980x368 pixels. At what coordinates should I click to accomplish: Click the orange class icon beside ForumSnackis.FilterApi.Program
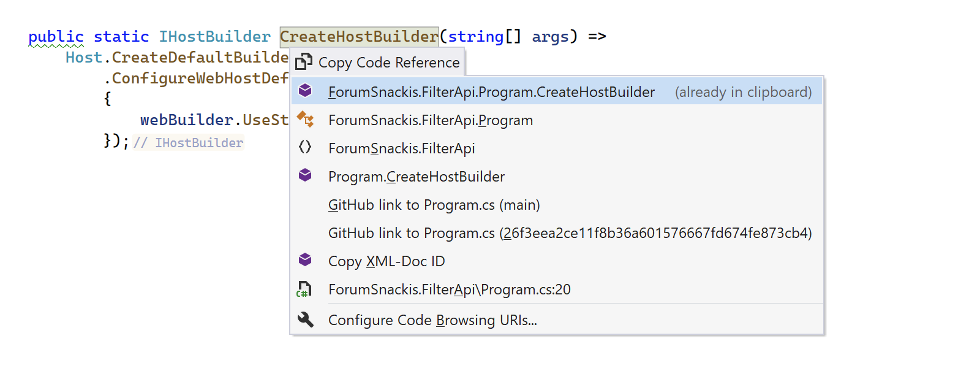[305, 119]
